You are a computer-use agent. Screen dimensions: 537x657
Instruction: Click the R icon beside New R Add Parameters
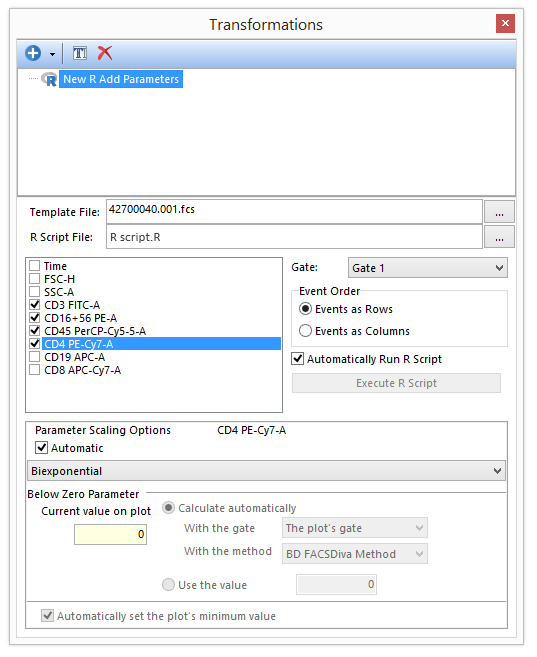tap(49, 79)
